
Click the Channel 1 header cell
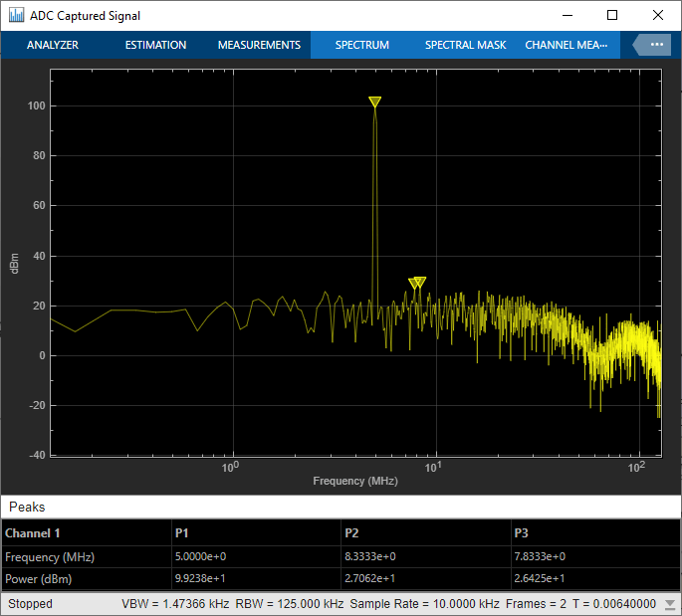87,533
